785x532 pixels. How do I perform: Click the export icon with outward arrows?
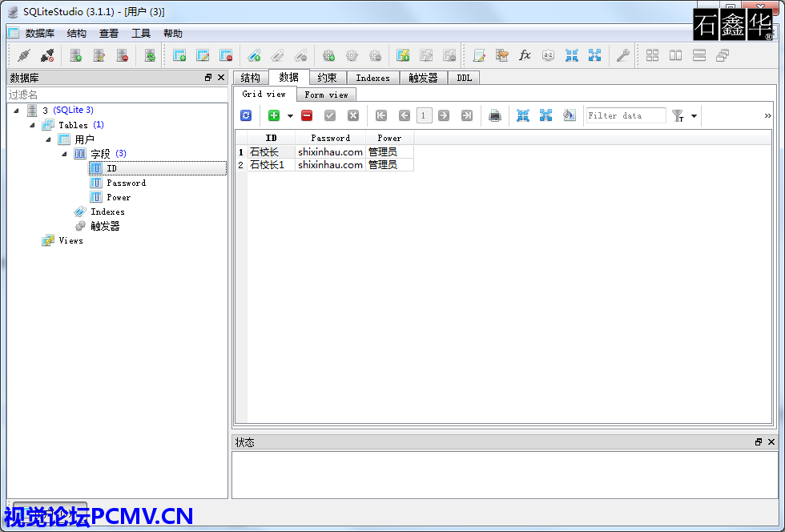[x=594, y=55]
